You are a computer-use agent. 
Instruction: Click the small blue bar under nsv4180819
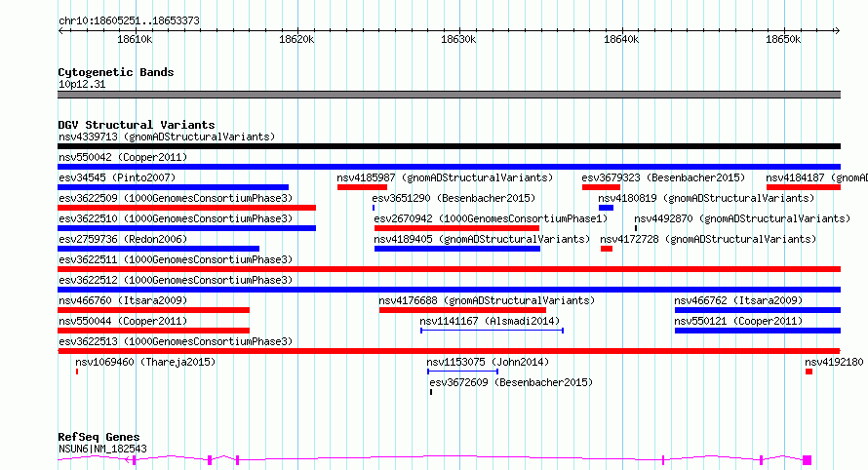tap(606, 208)
